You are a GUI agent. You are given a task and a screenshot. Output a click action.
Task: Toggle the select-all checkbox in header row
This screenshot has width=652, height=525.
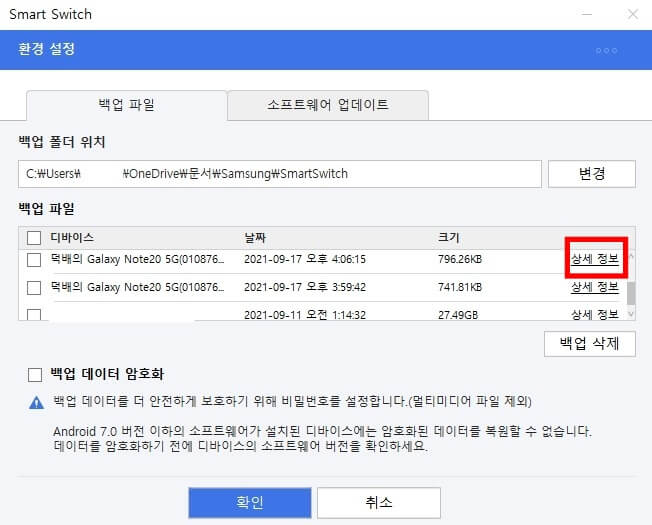34,238
